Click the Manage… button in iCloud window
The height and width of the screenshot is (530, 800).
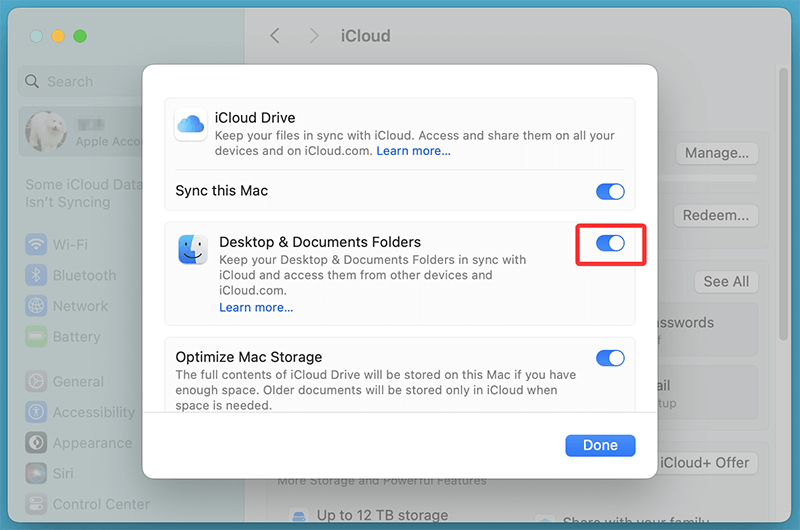point(717,153)
